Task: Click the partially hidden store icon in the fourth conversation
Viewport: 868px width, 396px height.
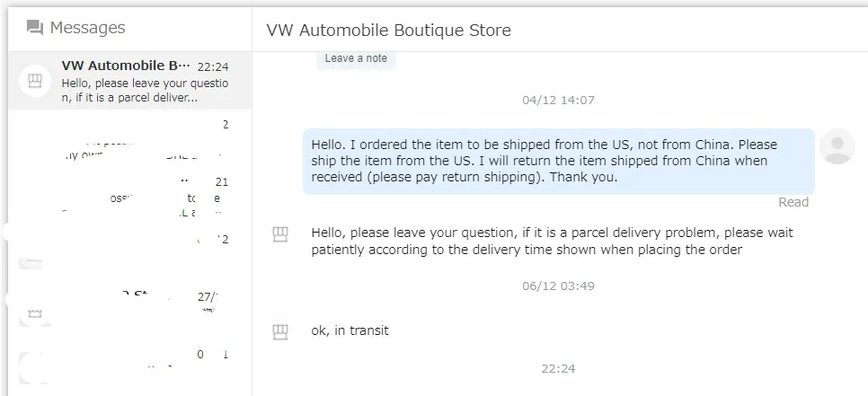Action: point(32,260)
